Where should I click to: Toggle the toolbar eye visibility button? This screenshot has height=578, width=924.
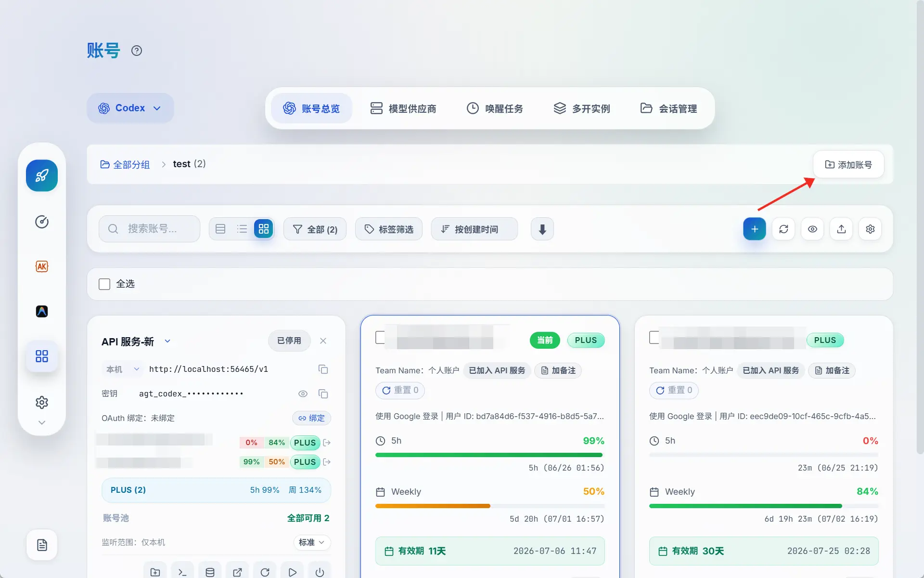[812, 229]
